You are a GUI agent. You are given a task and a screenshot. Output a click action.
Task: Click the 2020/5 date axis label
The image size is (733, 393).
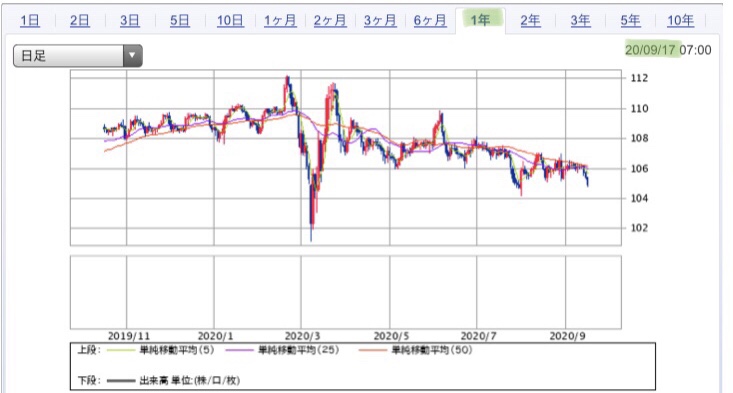(391, 336)
